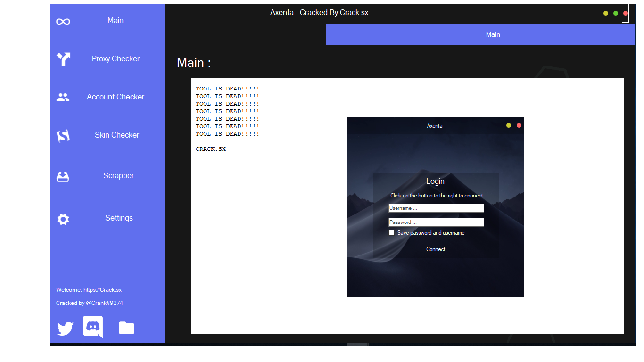644x362 pixels.
Task: Click the Connect button in login
Action: pos(436,249)
